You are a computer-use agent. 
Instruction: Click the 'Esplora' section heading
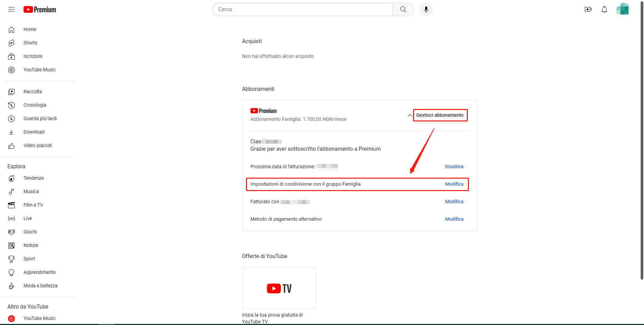click(16, 166)
